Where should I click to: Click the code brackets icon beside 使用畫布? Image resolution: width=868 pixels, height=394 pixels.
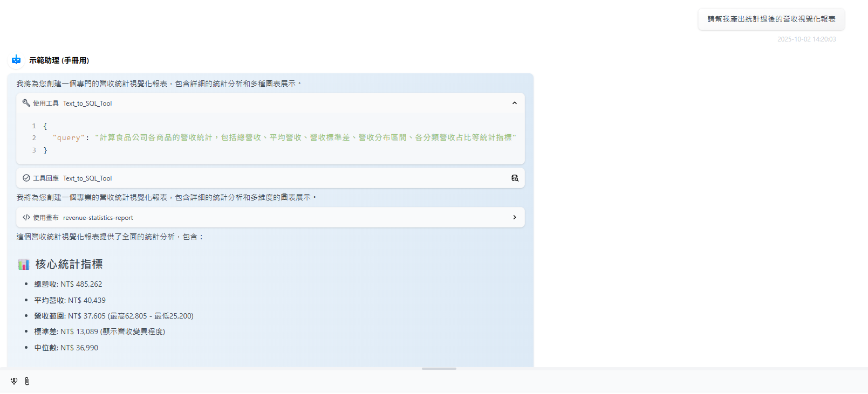click(26, 217)
